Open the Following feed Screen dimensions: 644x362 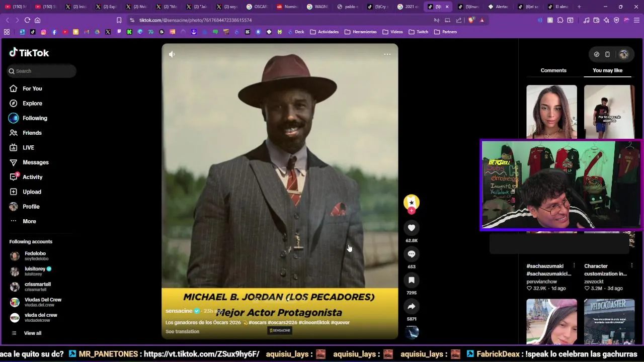point(35,118)
